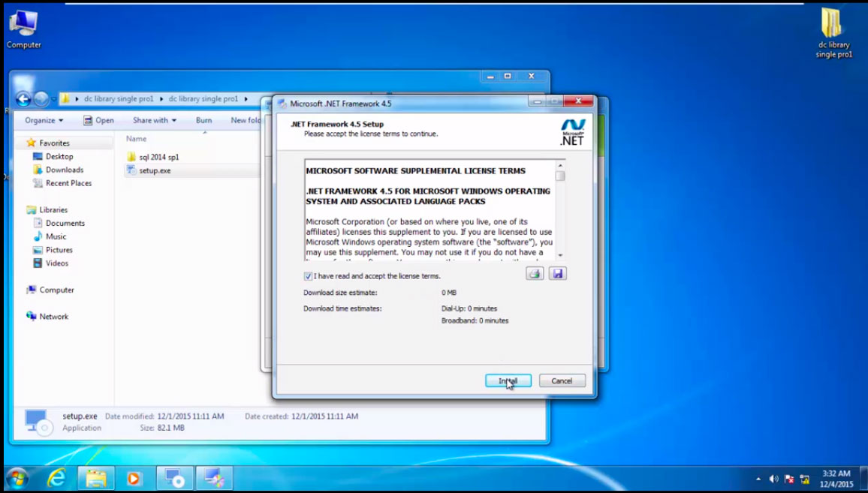Minimize the Explorer window
868x493 pixels.
pos(490,77)
